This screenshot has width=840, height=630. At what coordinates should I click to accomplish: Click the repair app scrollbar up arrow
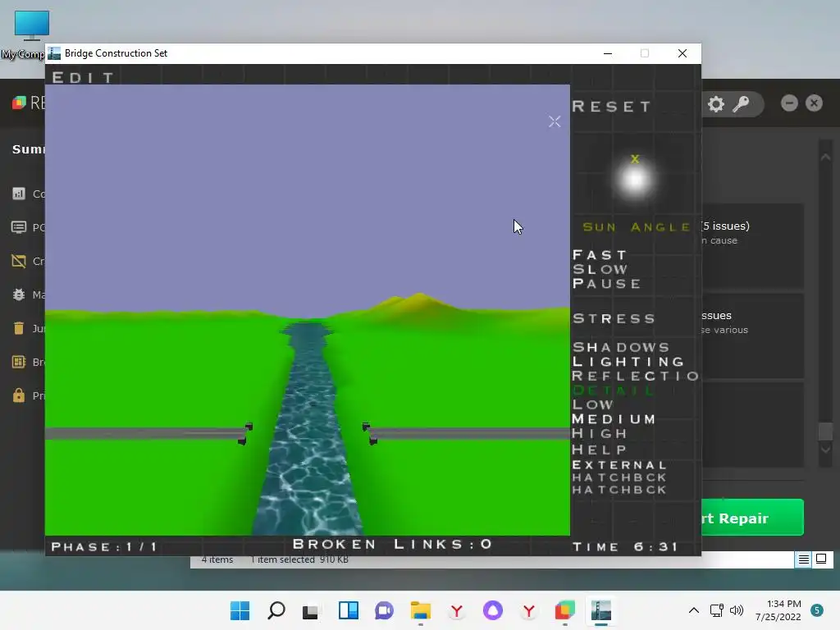(825, 157)
